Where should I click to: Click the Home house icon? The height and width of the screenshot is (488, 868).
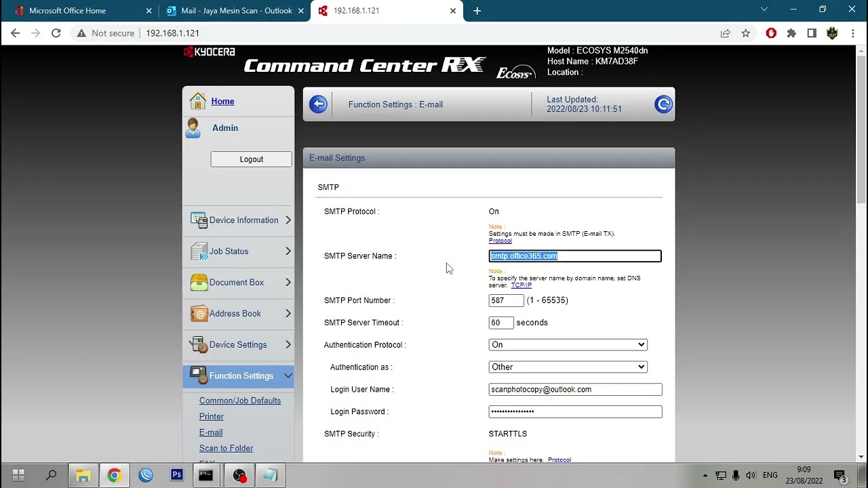(197, 101)
